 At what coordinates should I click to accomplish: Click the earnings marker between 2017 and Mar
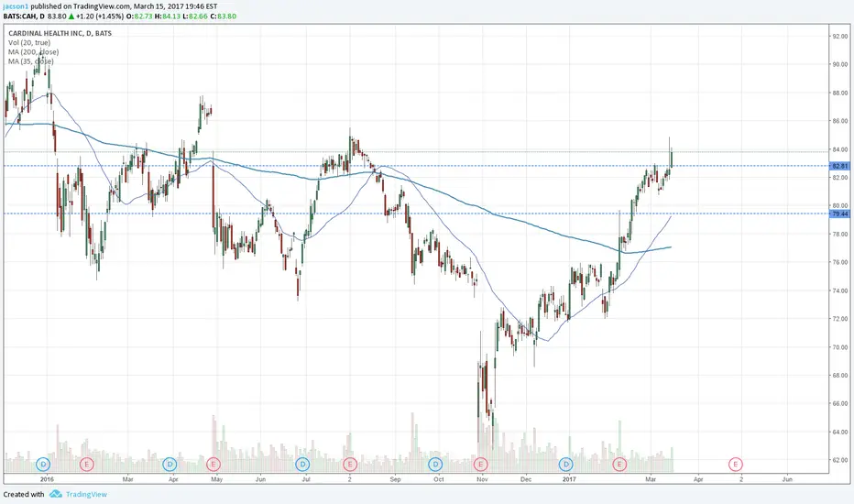619,465
